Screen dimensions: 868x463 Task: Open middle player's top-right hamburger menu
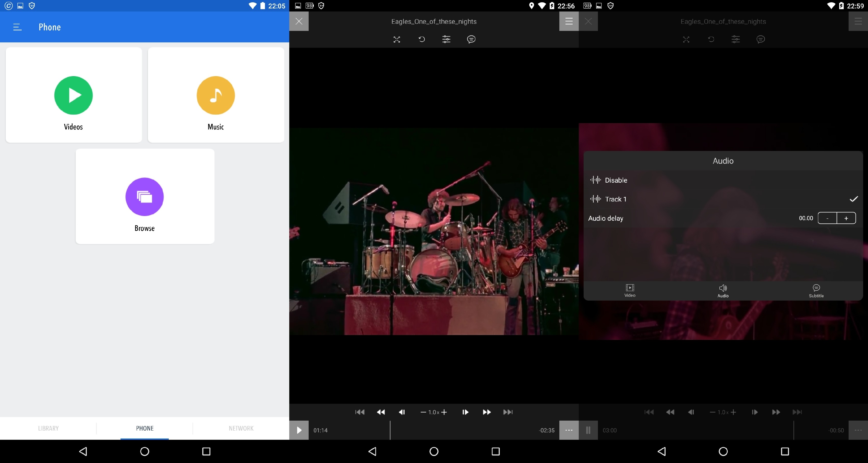[569, 21]
